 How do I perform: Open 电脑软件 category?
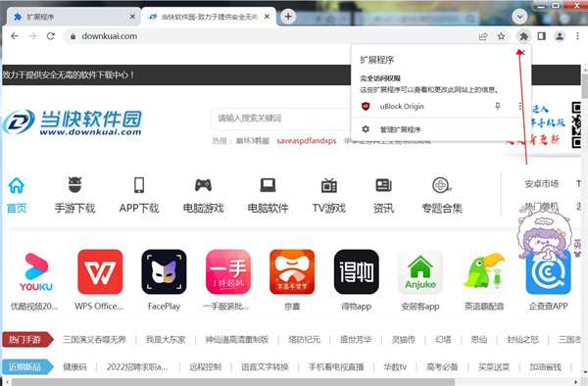(268, 196)
